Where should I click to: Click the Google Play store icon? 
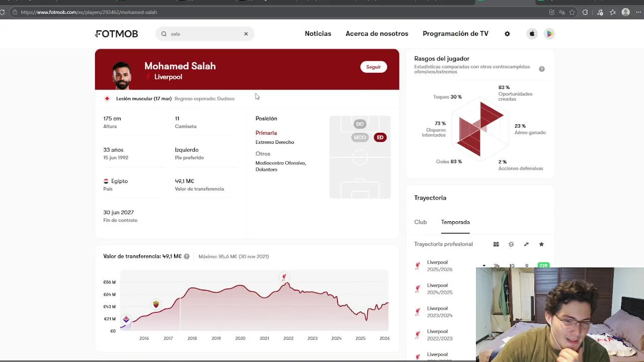pyautogui.click(x=549, y=34)
